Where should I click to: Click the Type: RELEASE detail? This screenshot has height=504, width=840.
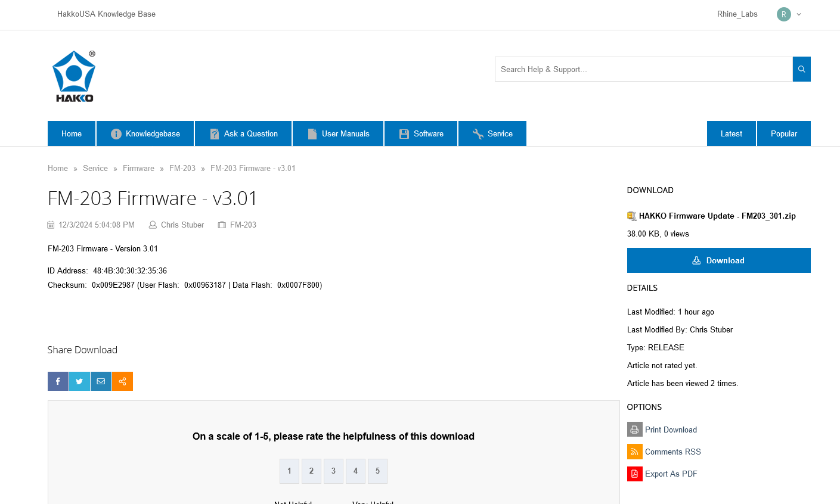tap(656, 348)
